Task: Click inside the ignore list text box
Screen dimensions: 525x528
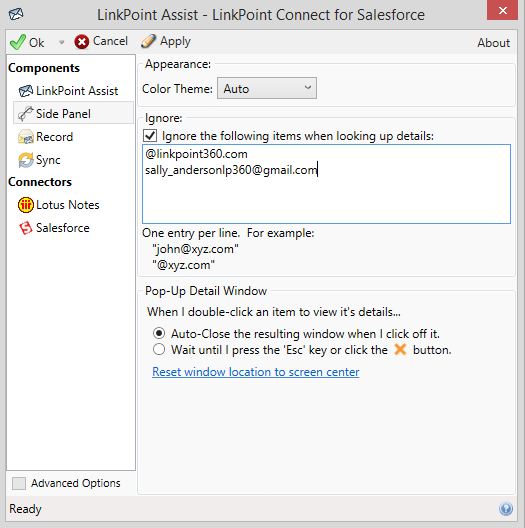Action: [326, 184]
